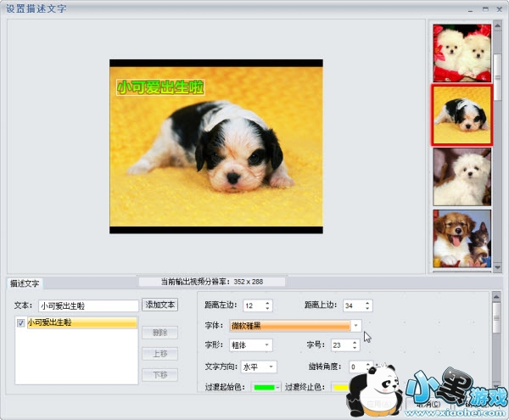Screen dimensions: 509x420
Task: Minimize the 设置描述文字 window
Action: click(x=473, y=8)
